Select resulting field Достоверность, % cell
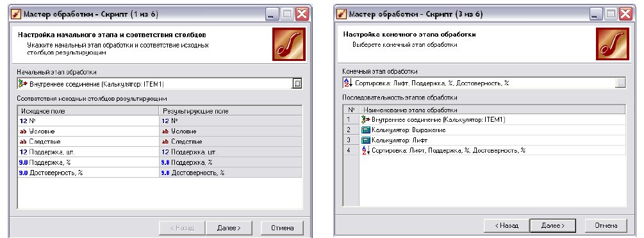The image size is (644, 238). [231, 173]
